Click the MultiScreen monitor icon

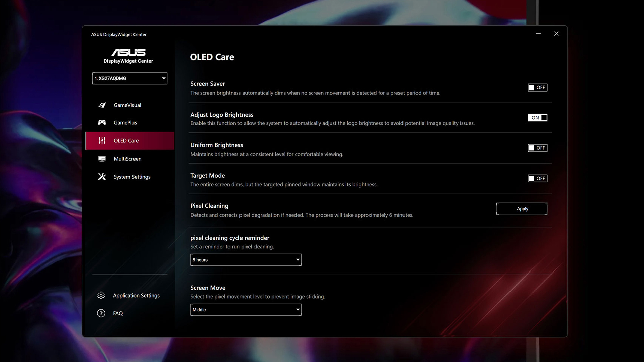tap(102, 159)
